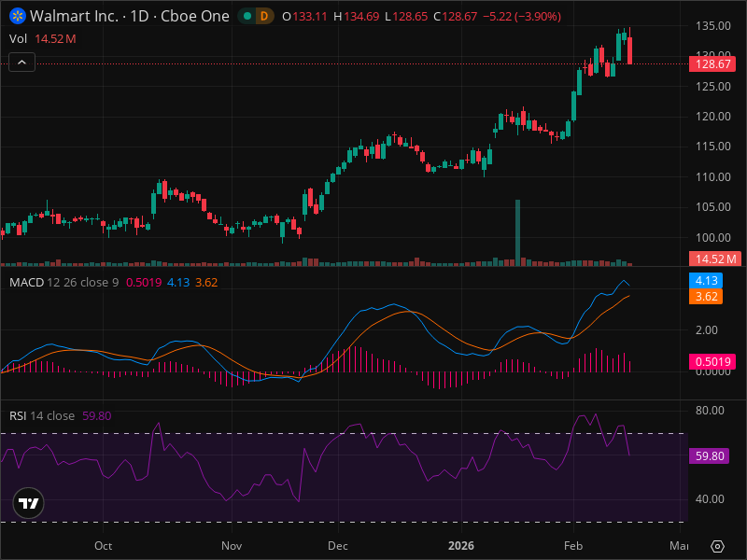This screenshot has width=747, height=560.
Task: Open the TradingView logo badge
Action: click(29, 503)
